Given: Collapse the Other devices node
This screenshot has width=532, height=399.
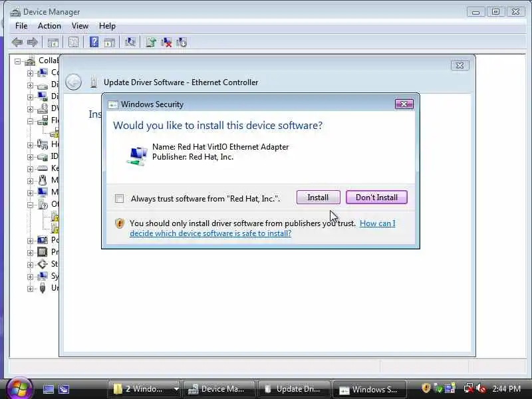Looking at the screenshot, I should 30,205.
